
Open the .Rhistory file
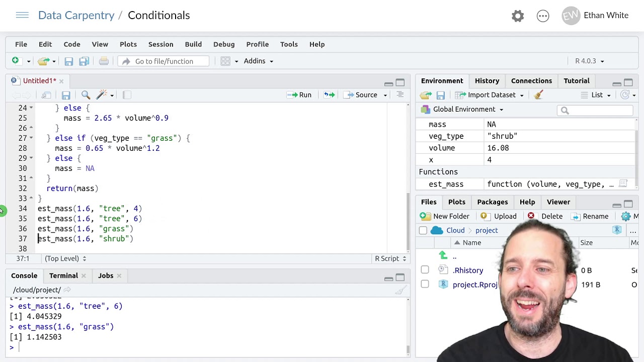[x=468, y=270]
